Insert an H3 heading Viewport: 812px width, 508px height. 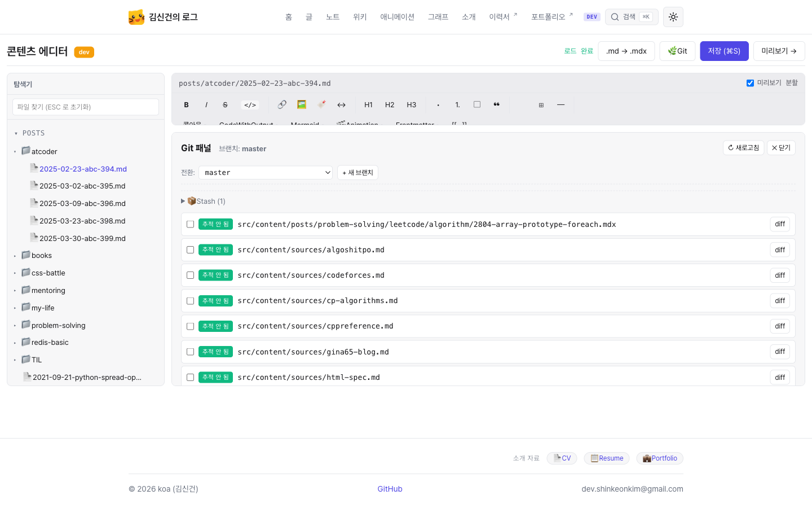click(412, 105)
